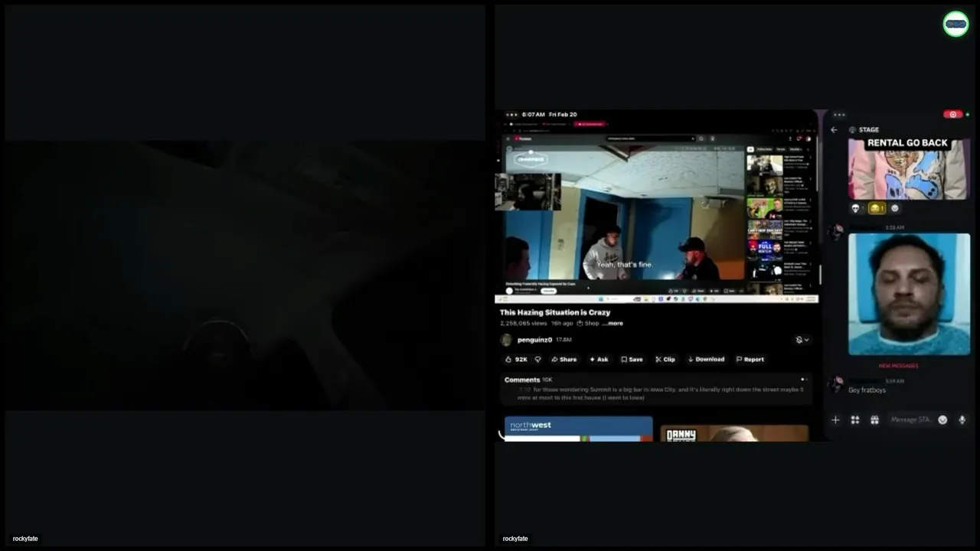The image size is (980, 551).
Task: Toggle the highlighted laughing emoji reaction
Action: 877,208
